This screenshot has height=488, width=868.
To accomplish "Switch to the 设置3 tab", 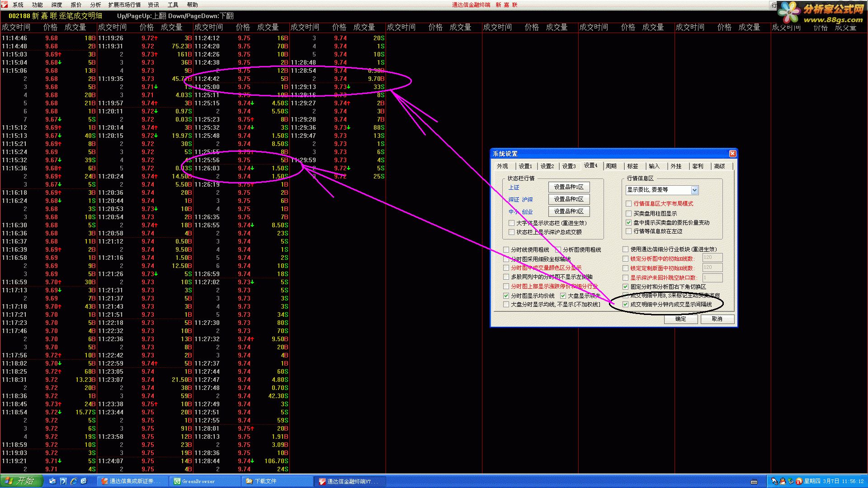I will pyautogui.click(x=569, y=166).
